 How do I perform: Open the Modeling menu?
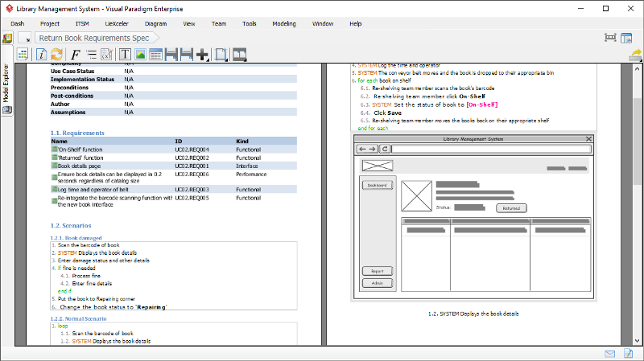pos(283,24)
